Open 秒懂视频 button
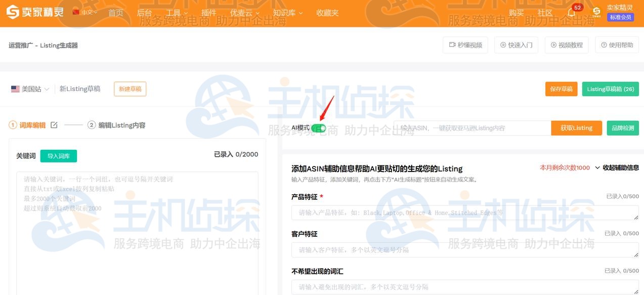 [465, 45]
